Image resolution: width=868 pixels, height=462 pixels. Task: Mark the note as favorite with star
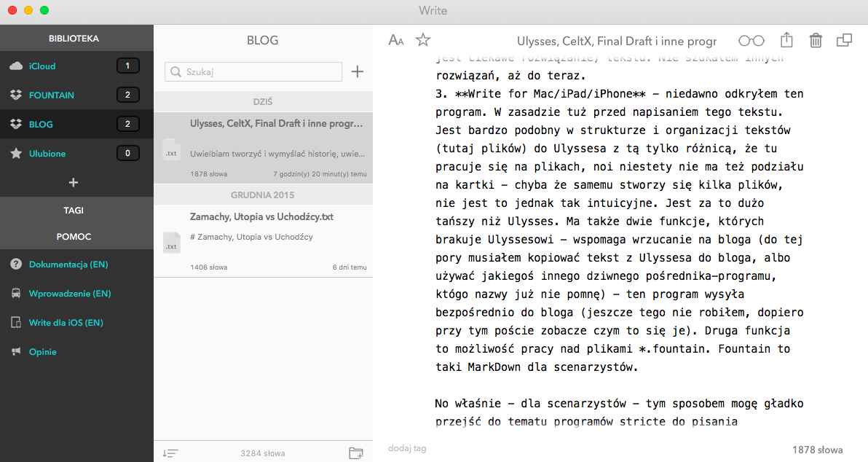coord(423,41)
